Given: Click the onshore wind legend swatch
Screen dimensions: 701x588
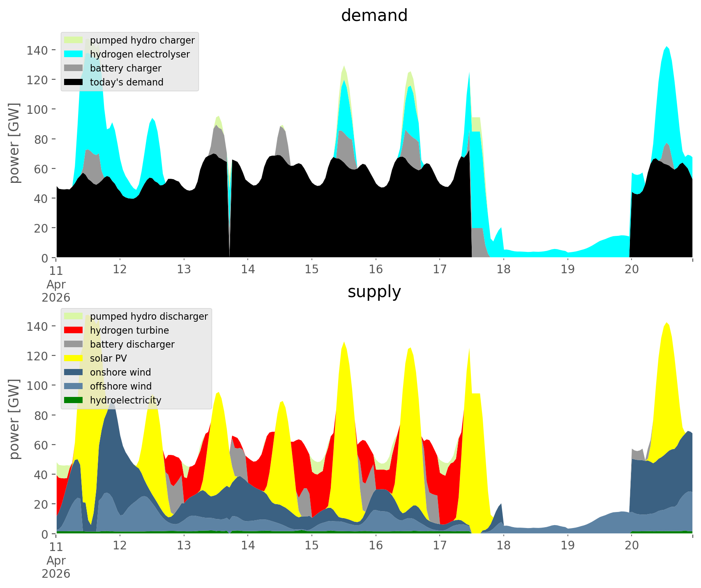Looking at the screenshot, I should (x=74, y=372).
